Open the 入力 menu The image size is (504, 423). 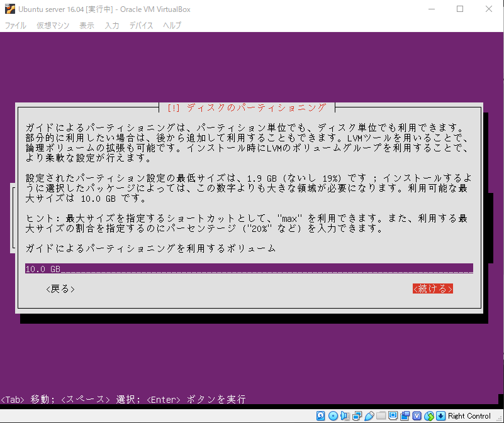[113, 26]
